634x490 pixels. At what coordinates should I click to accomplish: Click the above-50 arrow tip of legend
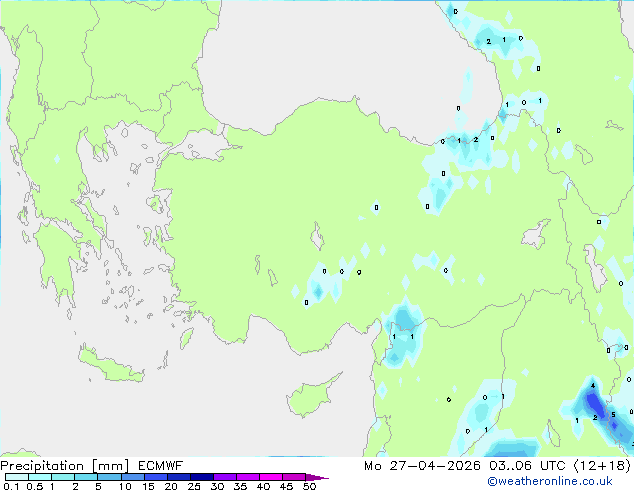[317, 477]
